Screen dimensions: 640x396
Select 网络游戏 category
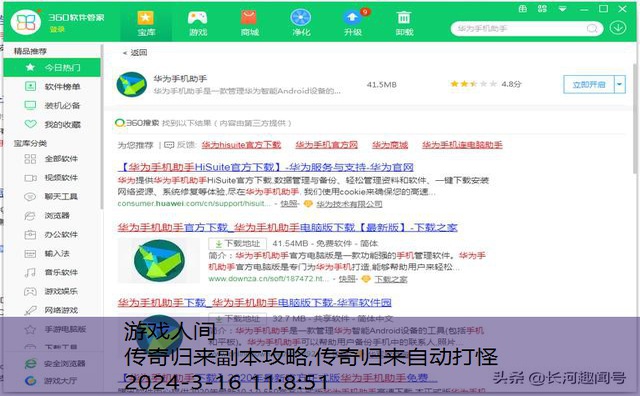[52, 310]
